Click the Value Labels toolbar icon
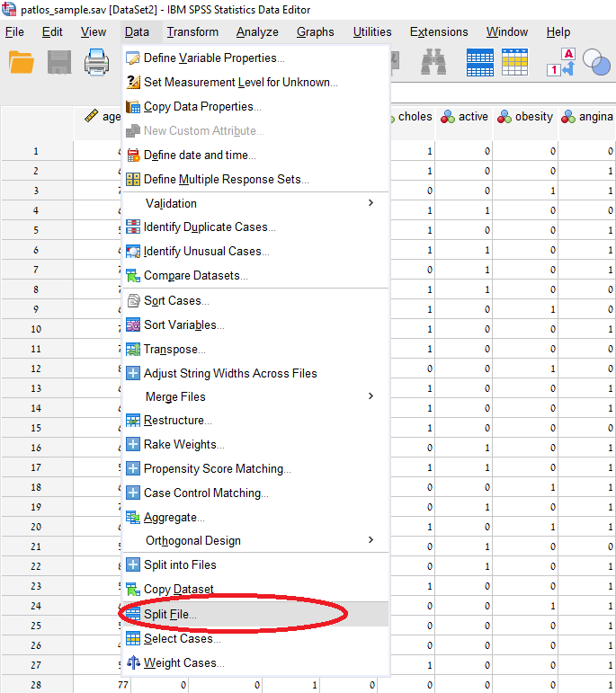This screenshot has width=616, height=693. coord(560,63)
